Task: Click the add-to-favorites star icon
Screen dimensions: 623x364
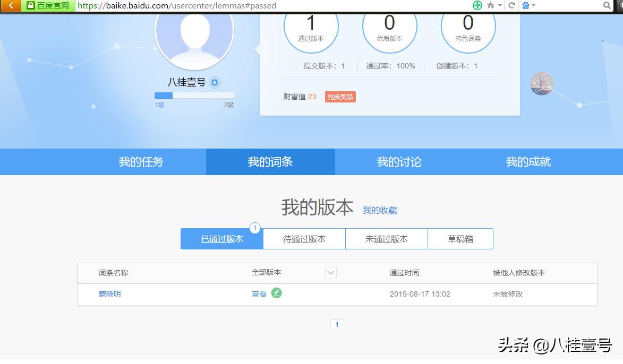Action: (x=489, y=5)
